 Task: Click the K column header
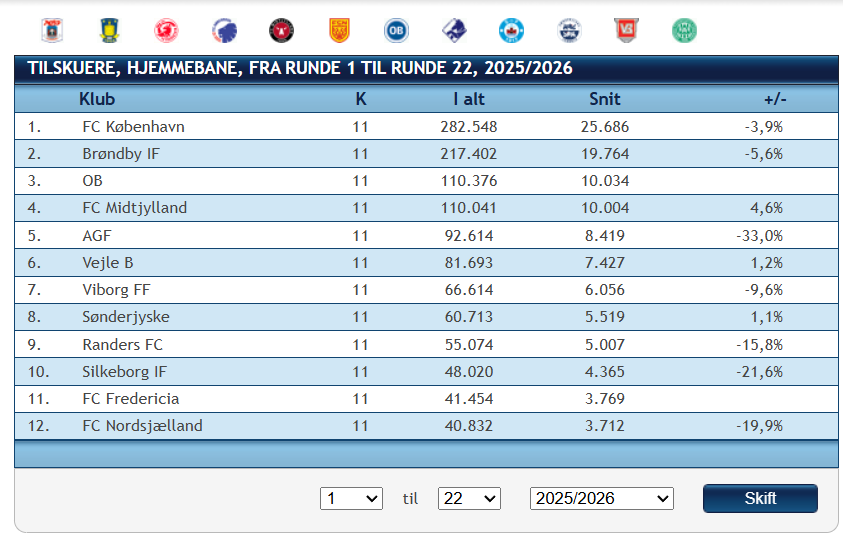coord(361,99)
